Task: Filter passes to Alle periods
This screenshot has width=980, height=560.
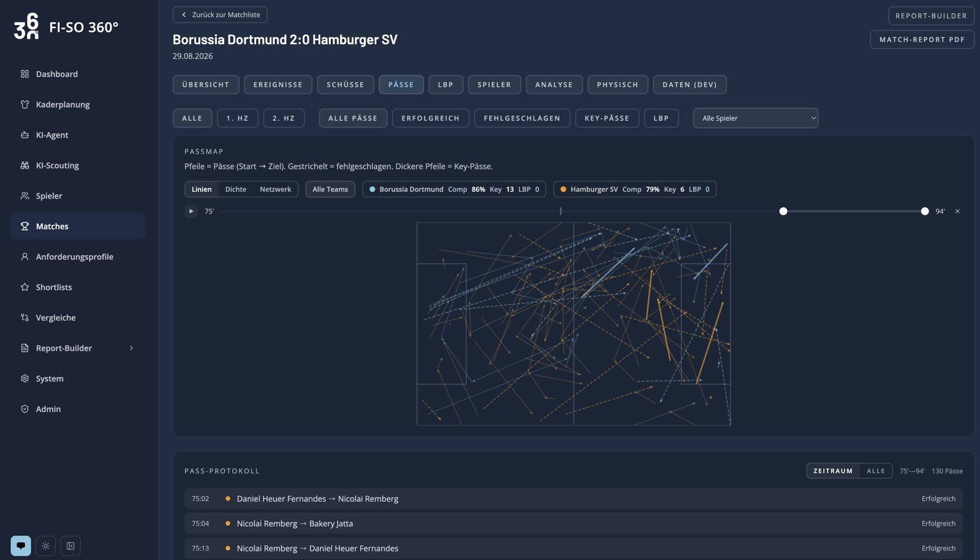Action: 192,118
